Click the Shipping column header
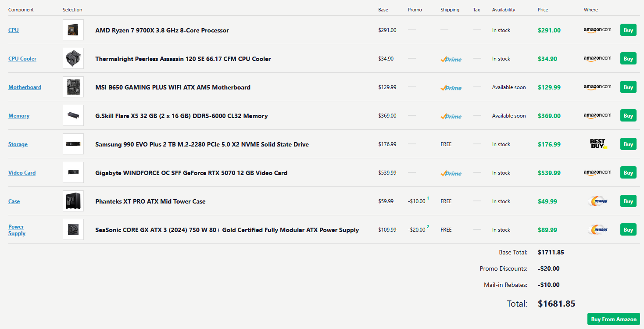Screen dimensions: 644x329 click(x=450, y=10)
